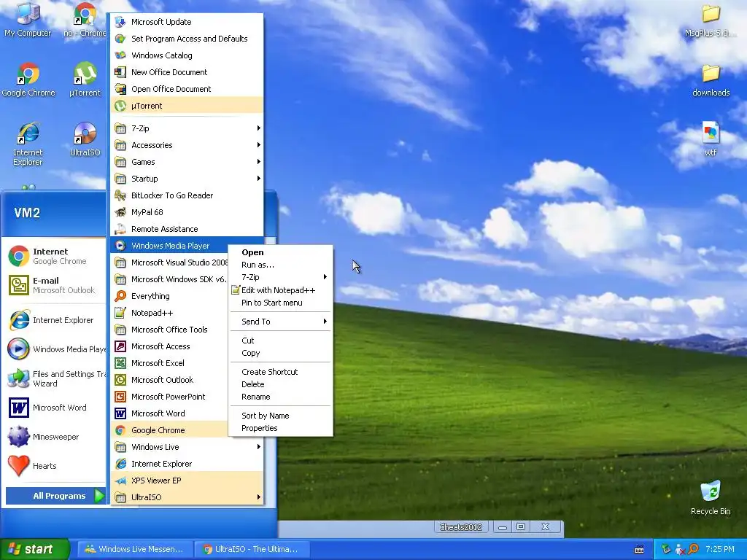Click Microsoft Office Tools folder entry
The width and height of the screenshot is (747, 560).
[x=169, y=330]
